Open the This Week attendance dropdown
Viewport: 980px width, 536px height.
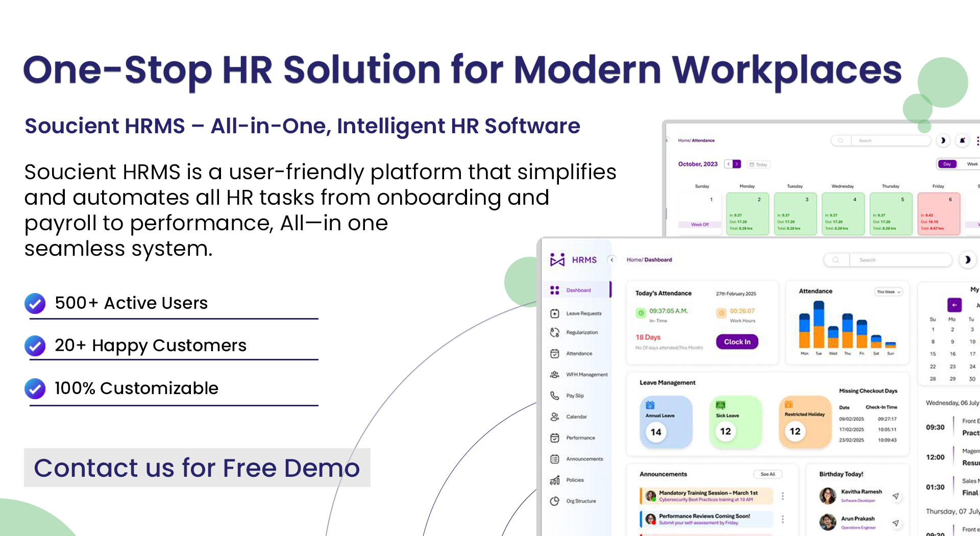[889, 292]
